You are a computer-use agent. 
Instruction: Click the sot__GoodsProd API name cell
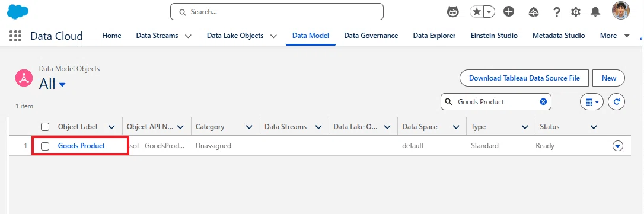tap(157, 146)
